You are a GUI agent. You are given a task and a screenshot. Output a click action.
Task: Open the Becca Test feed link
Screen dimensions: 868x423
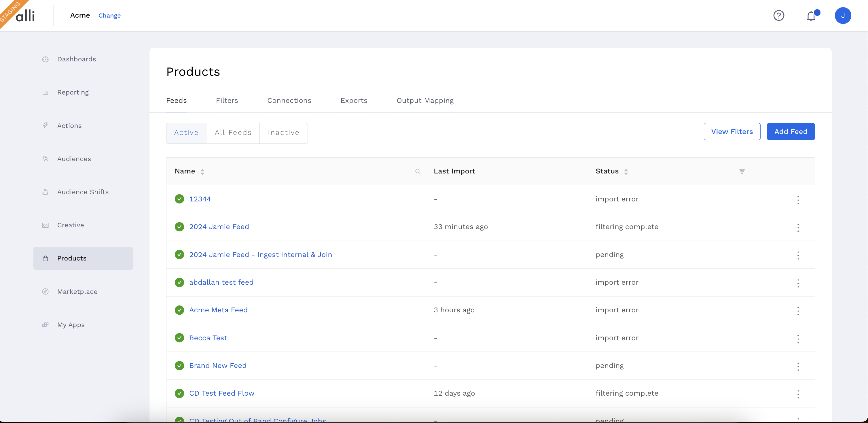point(208,338)
